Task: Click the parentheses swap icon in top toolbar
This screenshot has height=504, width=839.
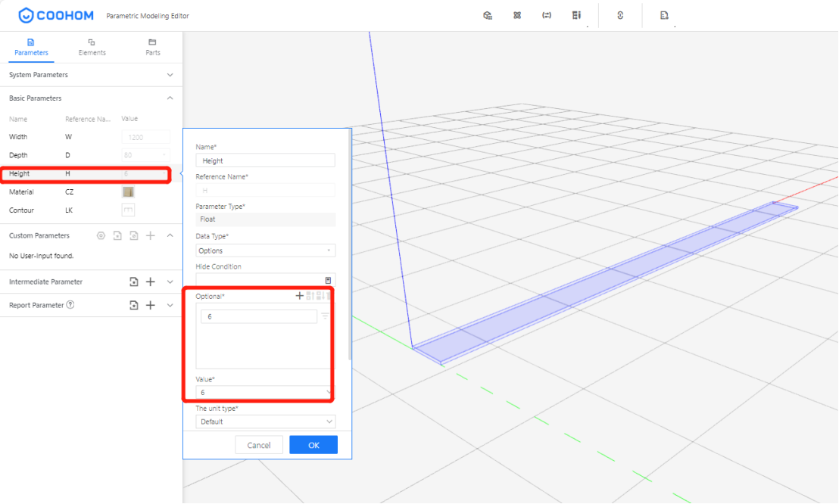Action: coord(547,15)
